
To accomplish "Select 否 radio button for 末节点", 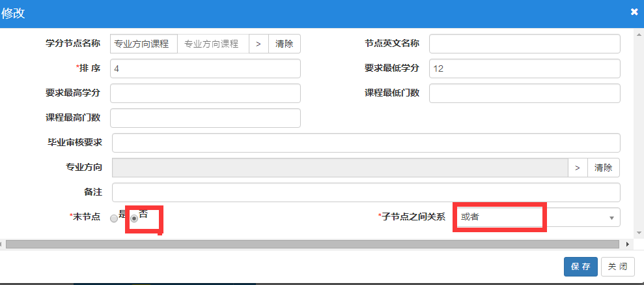I will 135,218.
